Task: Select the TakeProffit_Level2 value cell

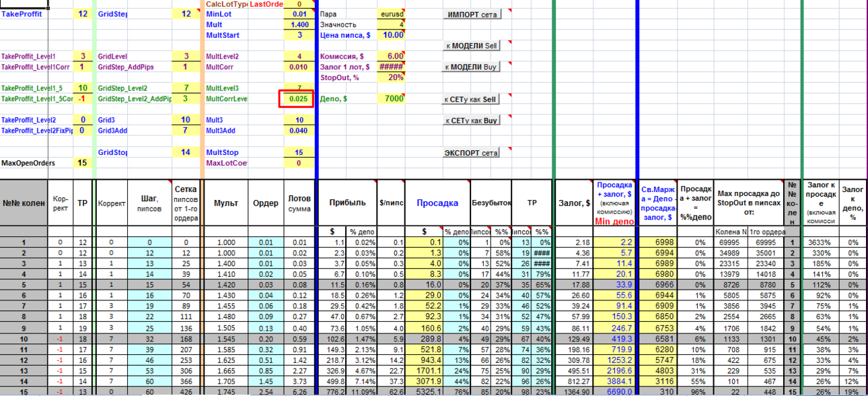Action: (82, 120)
